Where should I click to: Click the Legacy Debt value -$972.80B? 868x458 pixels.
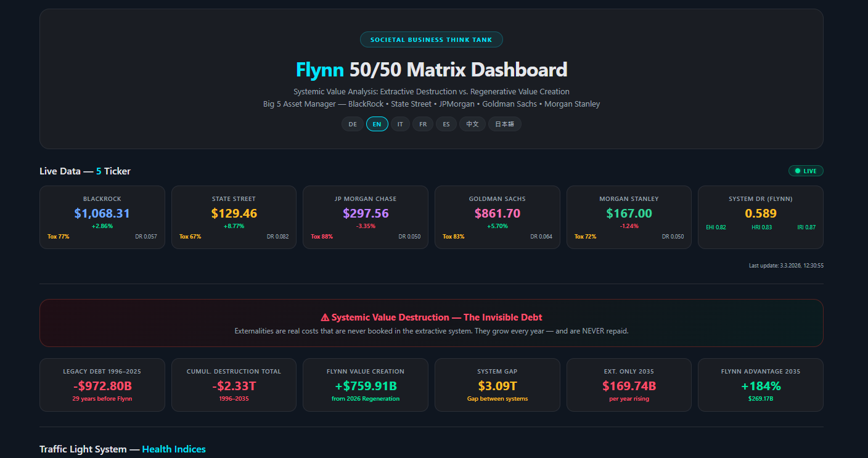coord(102,386)
